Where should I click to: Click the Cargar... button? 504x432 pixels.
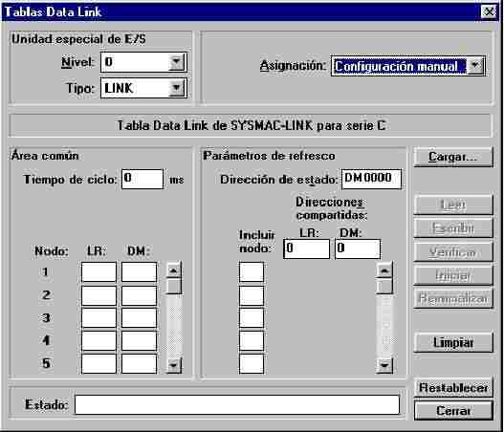[x=453, y=157]
